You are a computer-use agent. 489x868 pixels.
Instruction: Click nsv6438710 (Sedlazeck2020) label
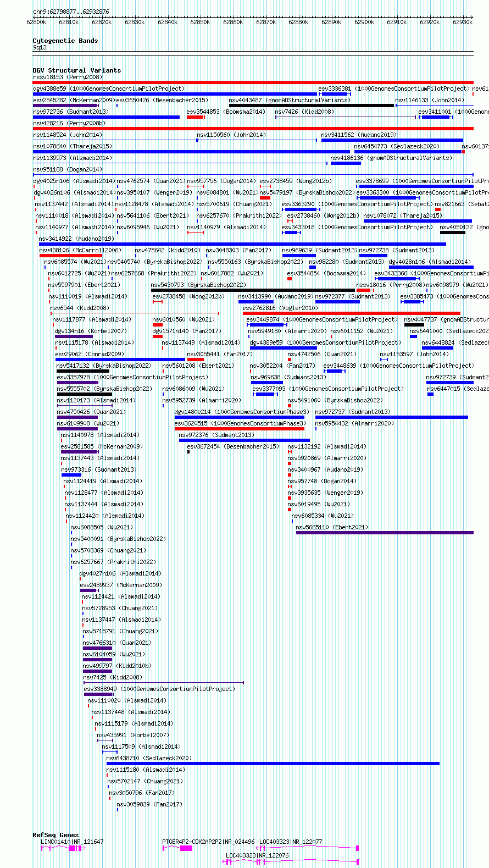pyautogui.click(x=149, y=759)
